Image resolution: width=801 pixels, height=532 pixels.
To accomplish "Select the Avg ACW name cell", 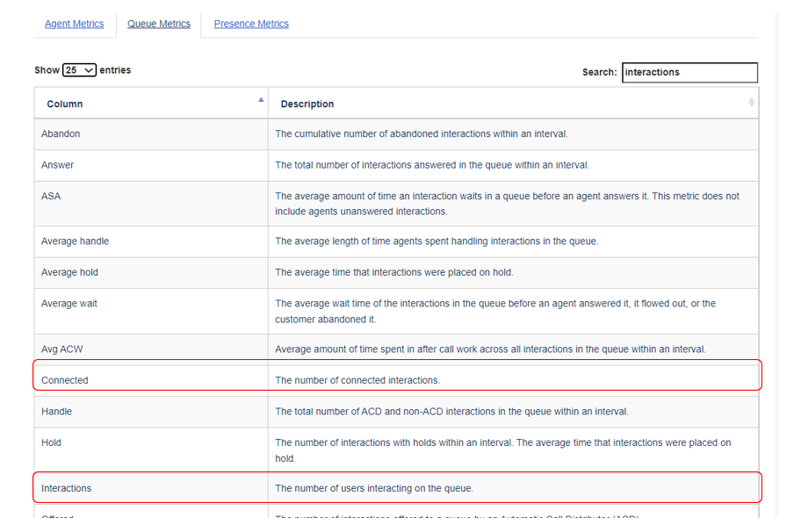I will tap(62, 349).
